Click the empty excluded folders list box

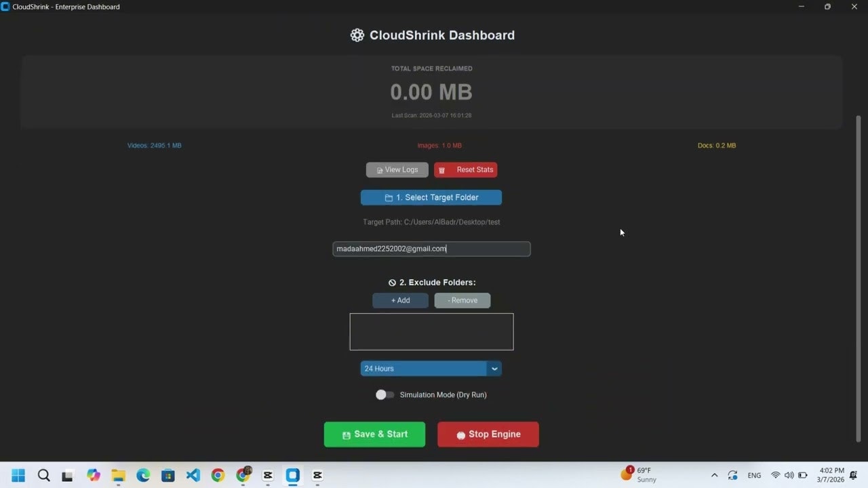click(431, 331)
